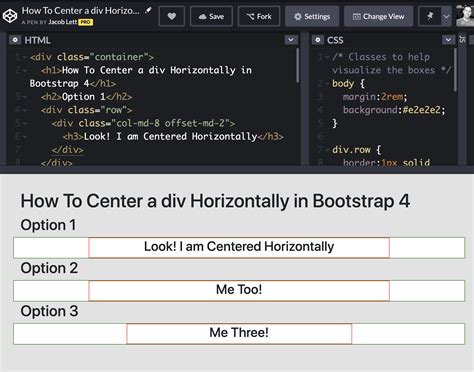Fold CSS line 7 div.row rule
Viewport: 474px width, 372px height.
[327, 150]
